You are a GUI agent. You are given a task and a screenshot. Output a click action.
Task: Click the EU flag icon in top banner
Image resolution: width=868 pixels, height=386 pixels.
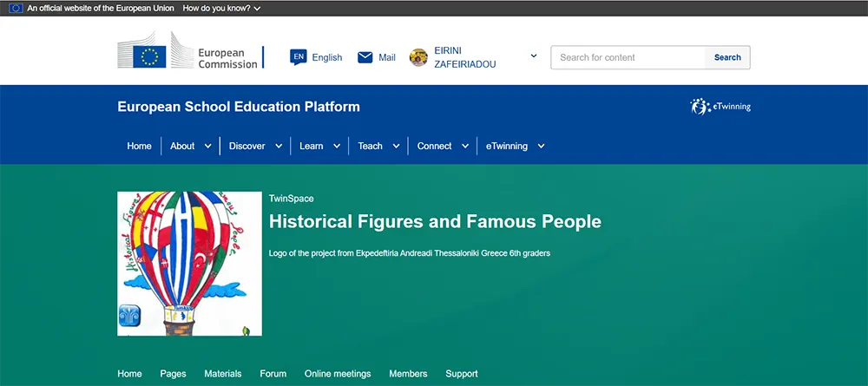click(x=16, y=9)
